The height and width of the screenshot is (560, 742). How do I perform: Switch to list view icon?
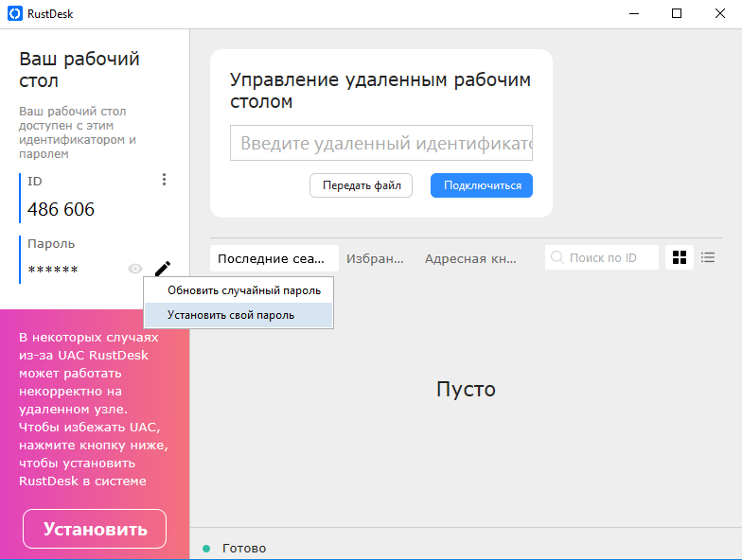pyautogui.click(x=708, y=257)
